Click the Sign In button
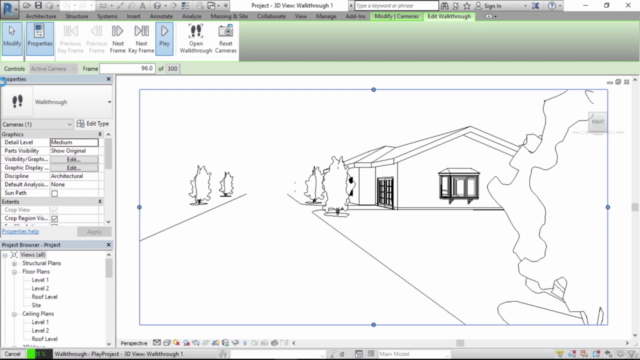640x360 pixels. coord(488,6)
